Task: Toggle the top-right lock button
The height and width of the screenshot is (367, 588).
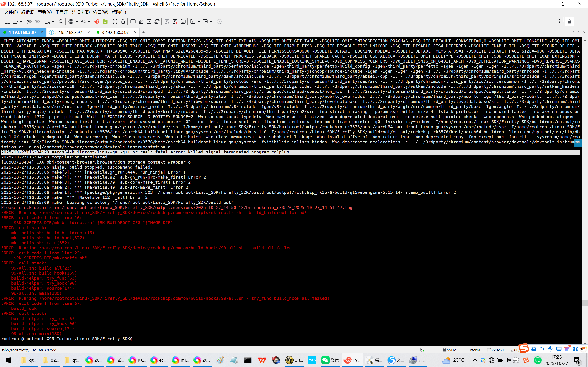Action: coord(569,22)
